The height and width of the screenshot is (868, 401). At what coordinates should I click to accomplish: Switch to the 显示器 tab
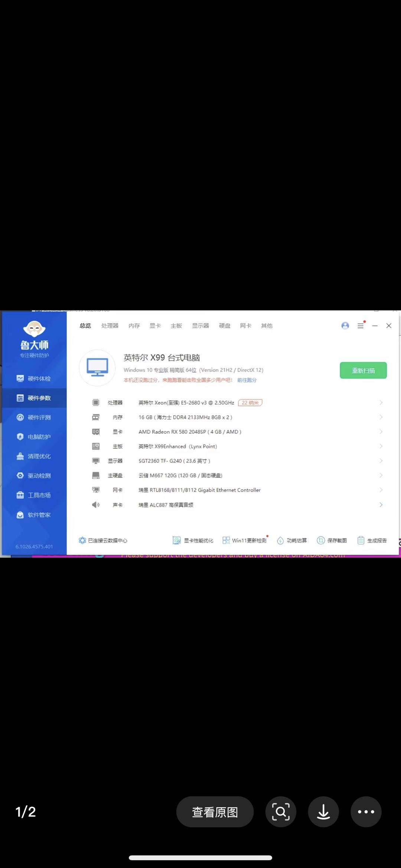(x=200, y=326)
